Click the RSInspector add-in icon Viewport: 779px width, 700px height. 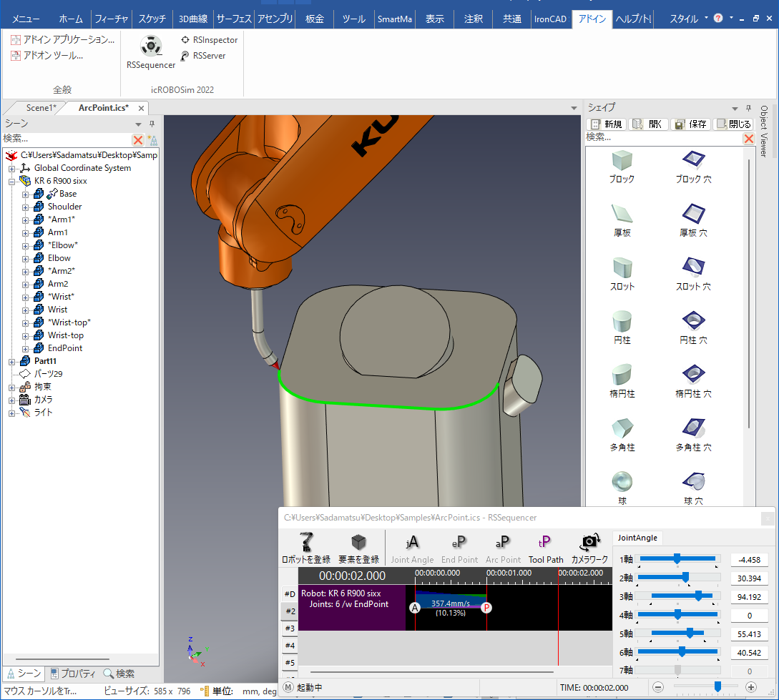pyautogui.click(x=185, y=41)
